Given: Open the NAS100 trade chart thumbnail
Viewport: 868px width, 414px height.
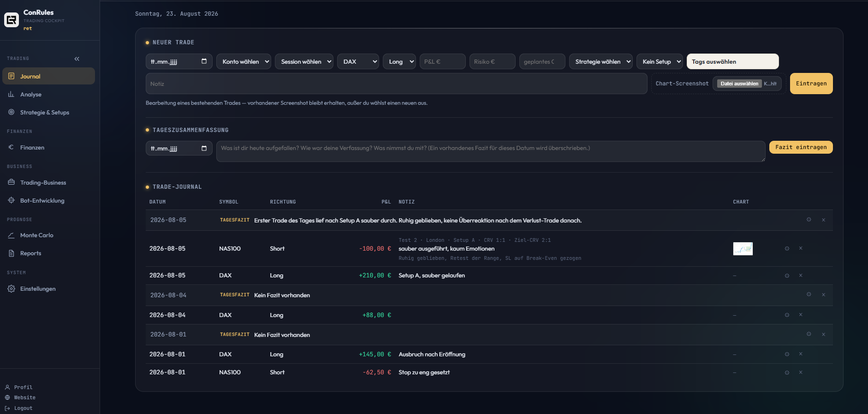Looking at the screenshot, I should click(743, 249).
